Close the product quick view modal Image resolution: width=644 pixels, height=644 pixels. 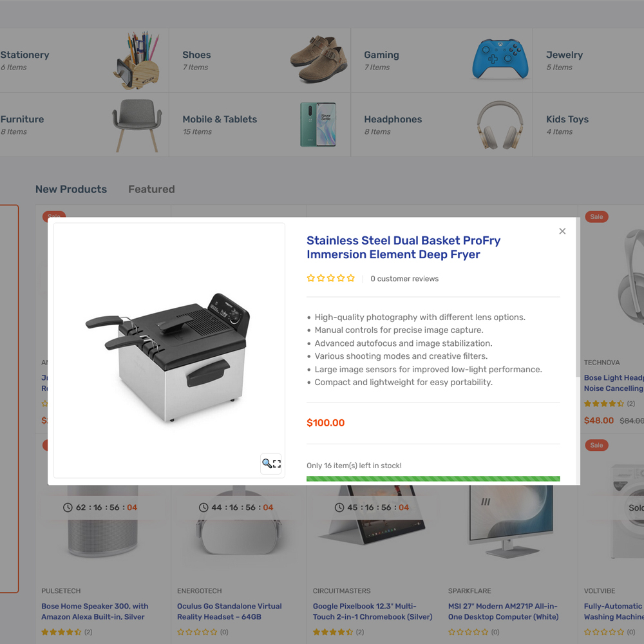562,231
